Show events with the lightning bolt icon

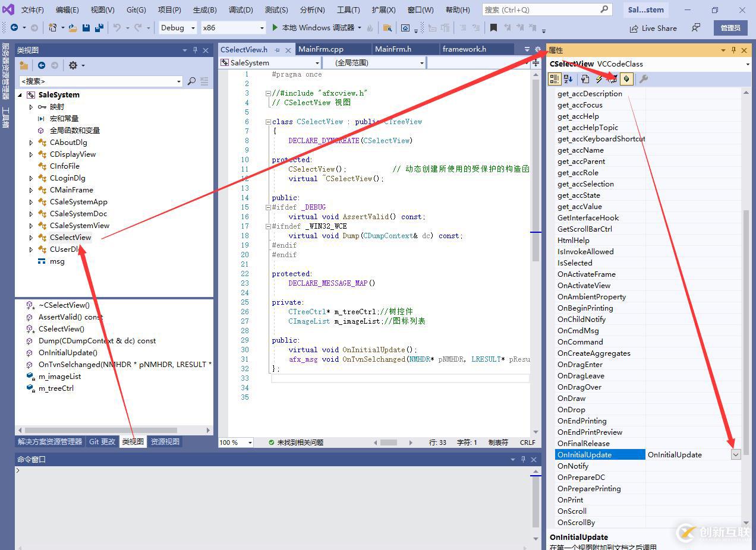(599, 79)
